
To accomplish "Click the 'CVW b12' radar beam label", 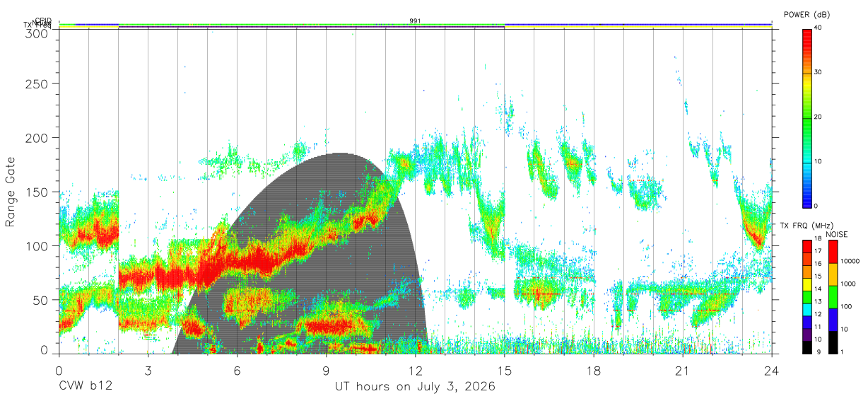I will [86, 387].
